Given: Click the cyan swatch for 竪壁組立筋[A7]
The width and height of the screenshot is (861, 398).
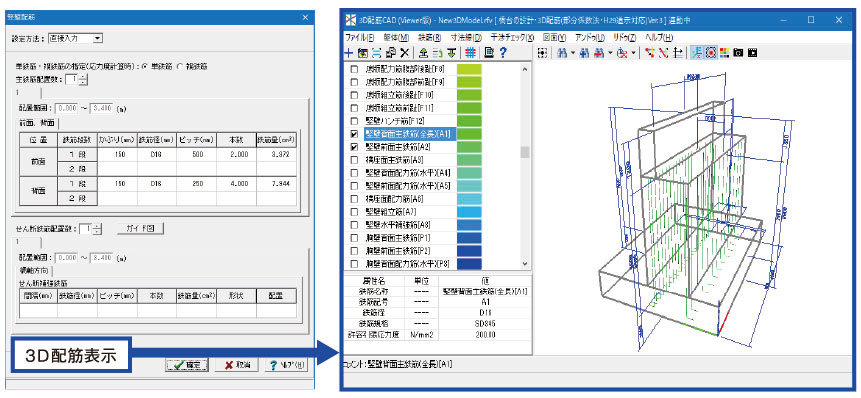Looking at the screenshot, I should tap(469, 212).
